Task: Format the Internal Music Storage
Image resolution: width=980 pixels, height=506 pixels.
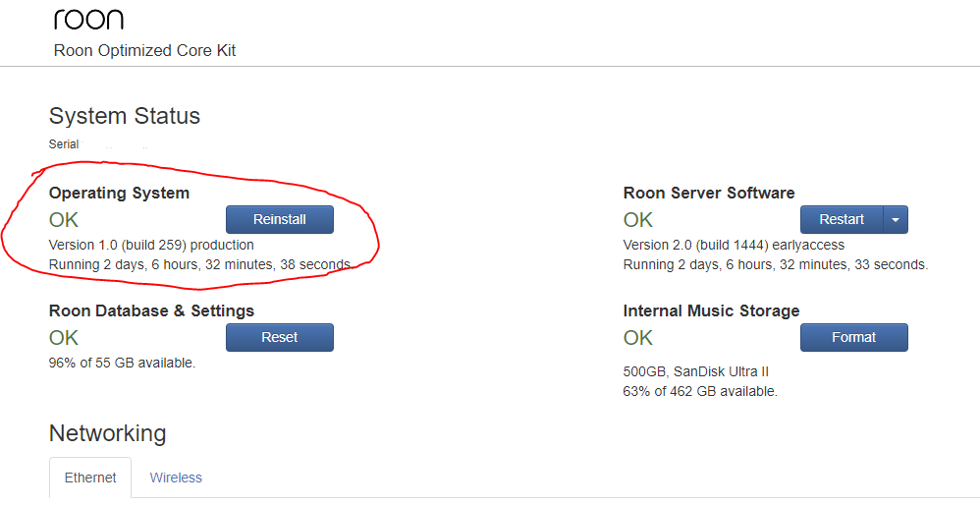Action: (x=853, y=337)
